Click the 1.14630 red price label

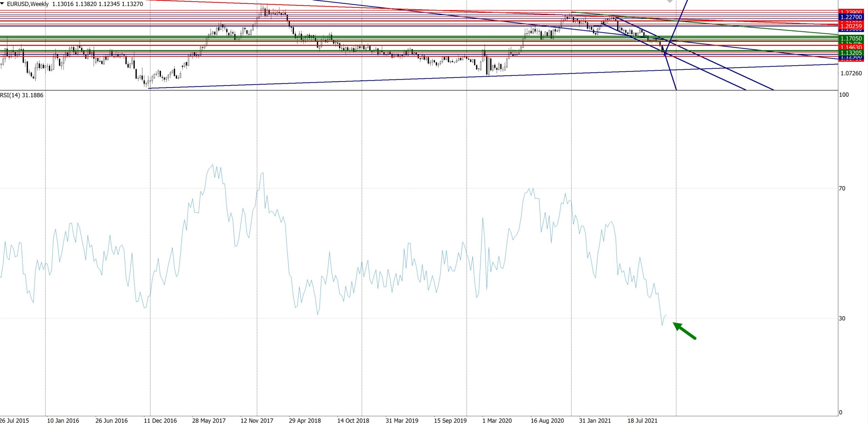[851, 47]
